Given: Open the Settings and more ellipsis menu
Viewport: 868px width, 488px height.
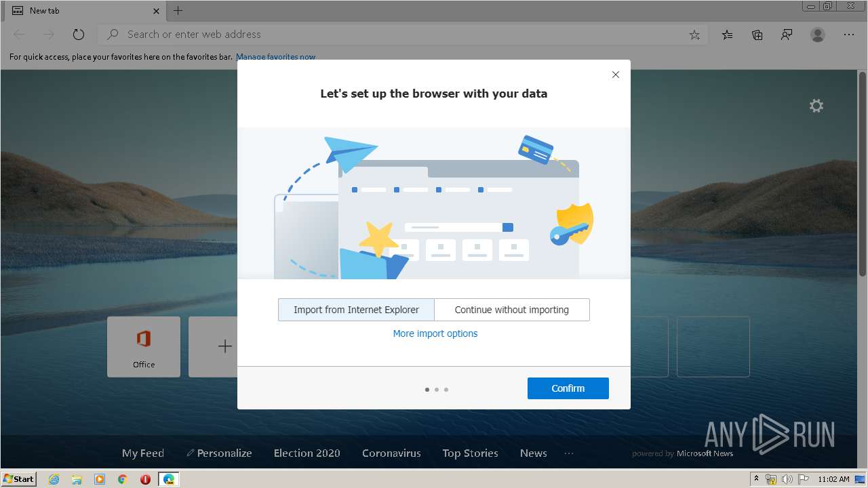Looking at the screenshot, I should [x=849, y=35].
